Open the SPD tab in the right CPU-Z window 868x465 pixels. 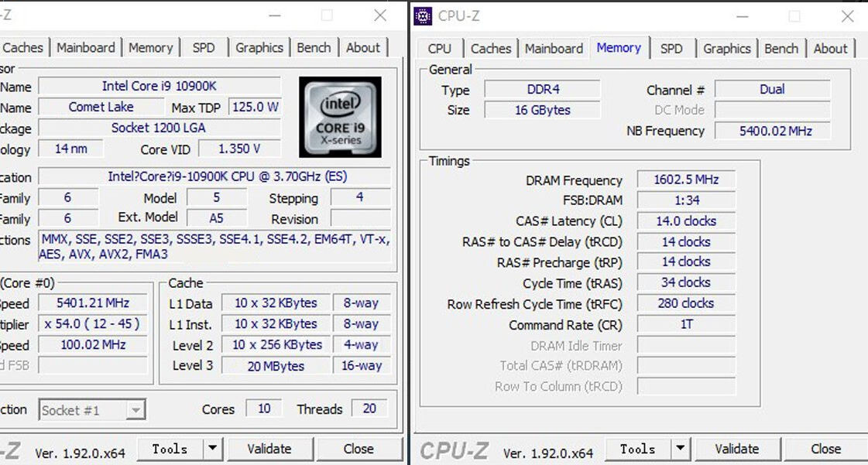[671, 49]
